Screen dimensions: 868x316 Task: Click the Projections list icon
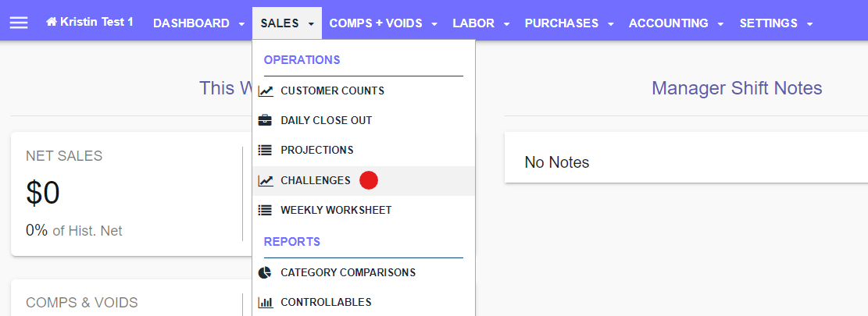coord(266,151)
